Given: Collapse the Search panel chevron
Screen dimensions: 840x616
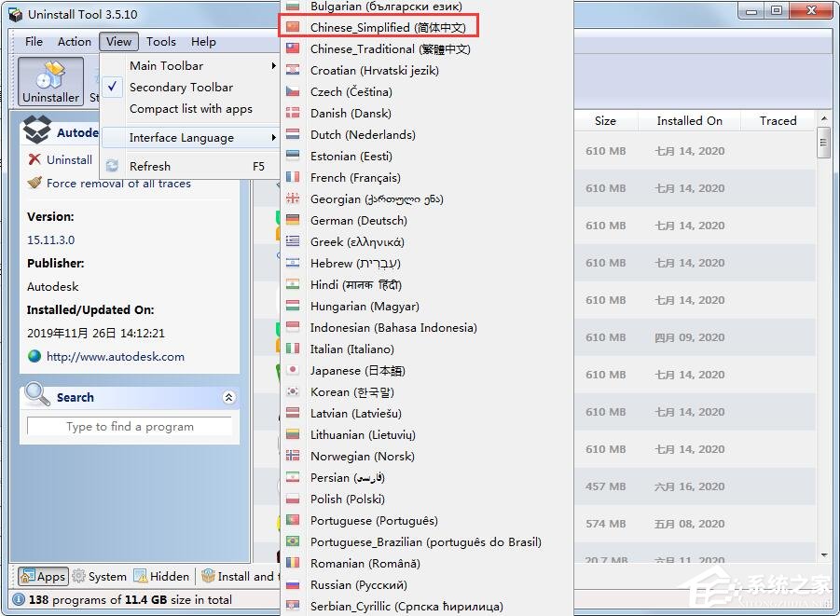Looking at the screenshot, I should pyautogui.click(x=228, y=396).
